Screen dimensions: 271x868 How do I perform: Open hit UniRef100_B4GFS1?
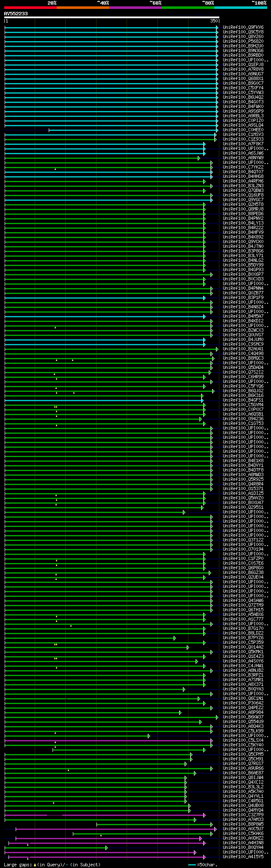click(243, 400)
